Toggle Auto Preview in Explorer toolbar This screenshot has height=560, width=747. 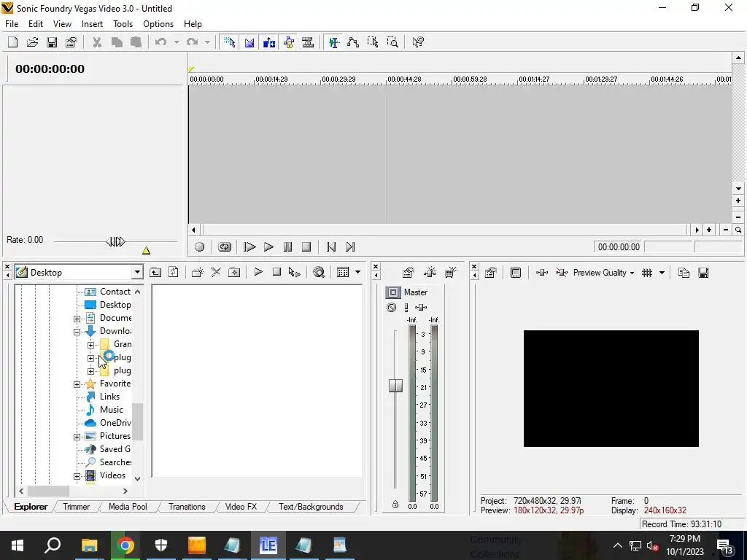point(295,273)
